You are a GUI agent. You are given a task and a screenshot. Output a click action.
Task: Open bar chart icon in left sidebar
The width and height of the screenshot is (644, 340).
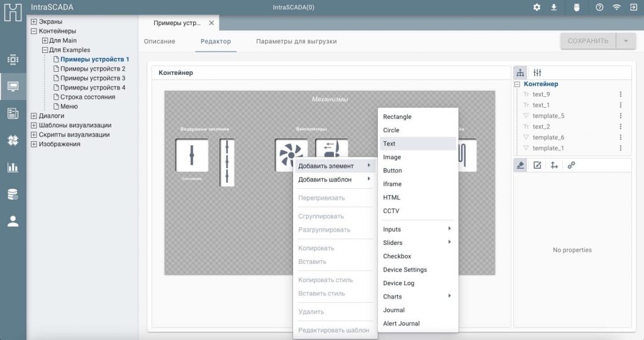(13, 167)
